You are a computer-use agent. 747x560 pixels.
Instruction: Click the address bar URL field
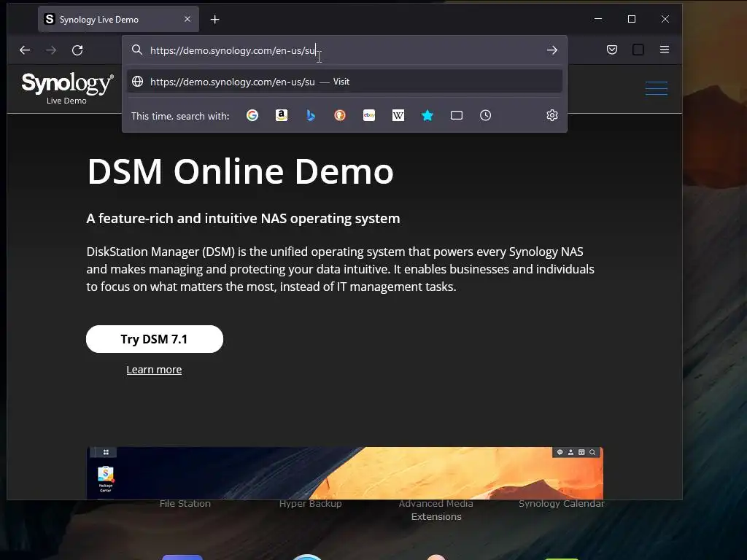(x=343, y=50)
